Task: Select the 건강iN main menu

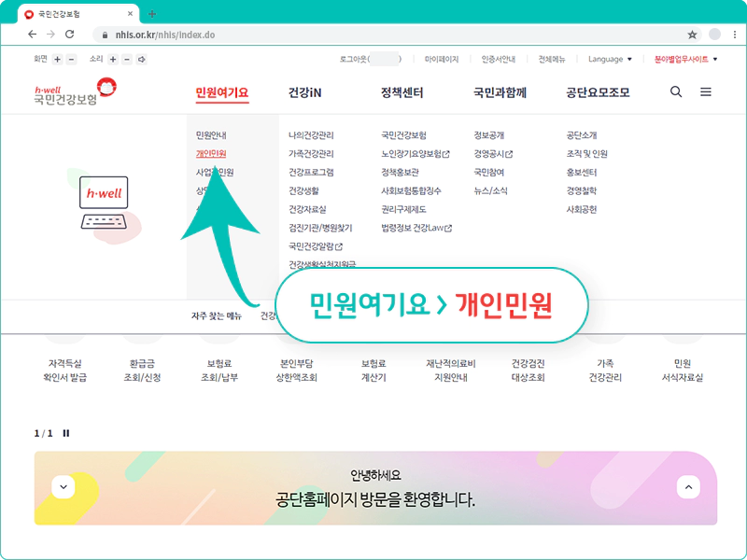Action: point(305,92)
